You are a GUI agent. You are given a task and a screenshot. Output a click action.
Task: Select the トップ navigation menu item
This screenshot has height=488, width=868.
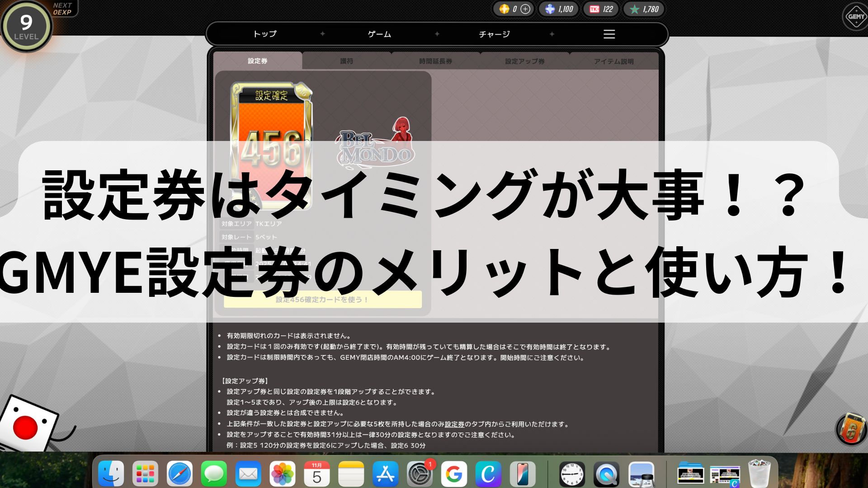[x=265, y=34]
